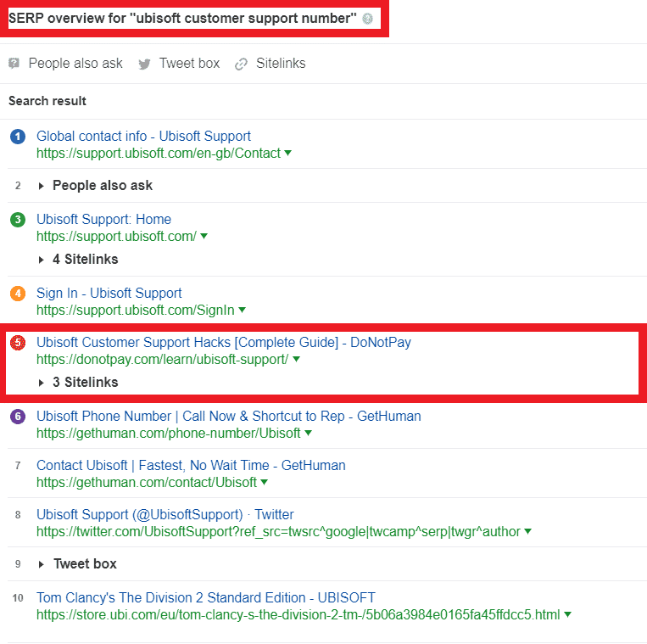Expand 3 Sitelinks under the DoNotPay result
The width and height of the screenshot is (647, 644).
click(x=41, y=383)
